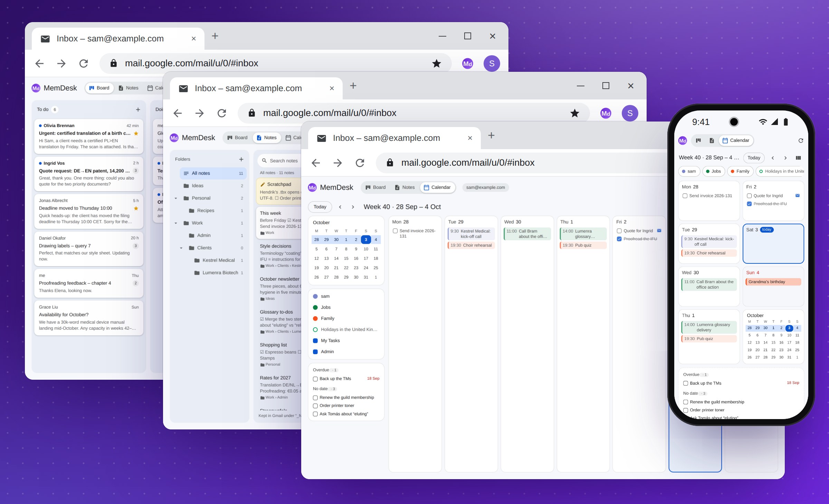The height and width of the screenshot is (504, 829).
Task: Select the Kestrel Medical folder
Action: point(219,260)
